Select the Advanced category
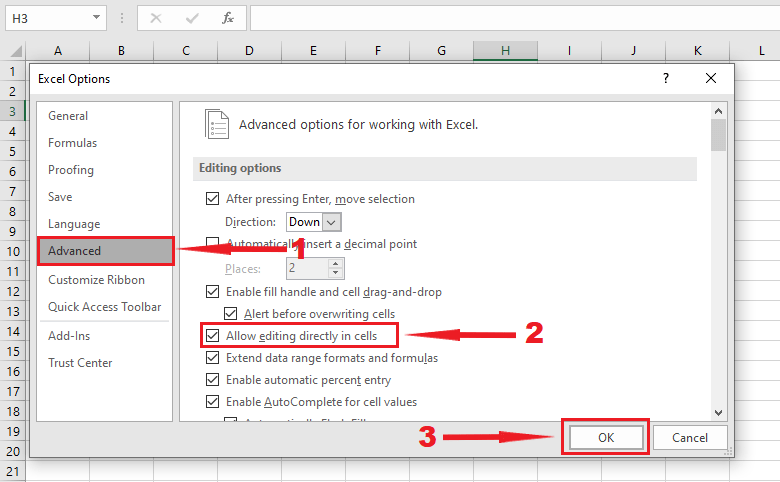This screenshot has height=482, width=780. click(105, 251)
